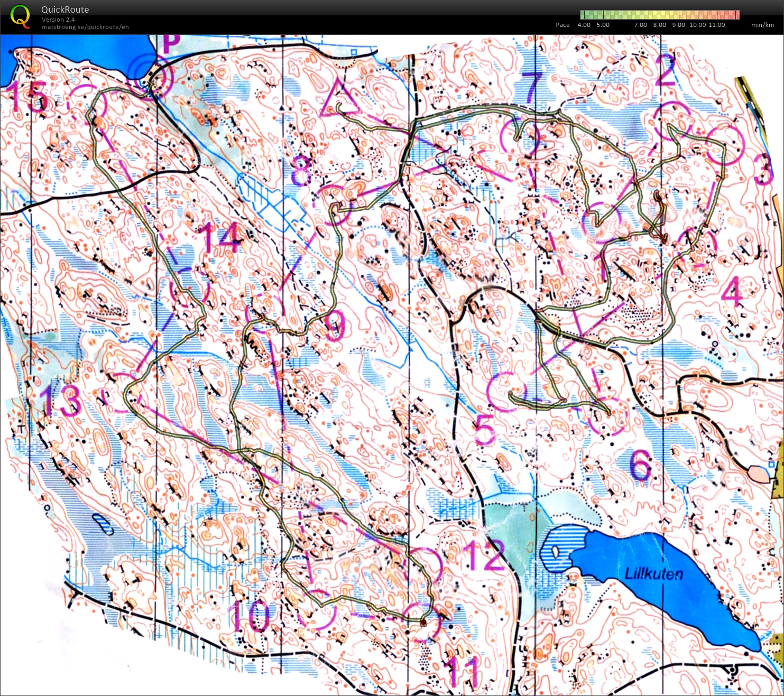This screenshot has width=784, height=696.
Task: Click the 10:00 pace value
Action: [697, 25]
